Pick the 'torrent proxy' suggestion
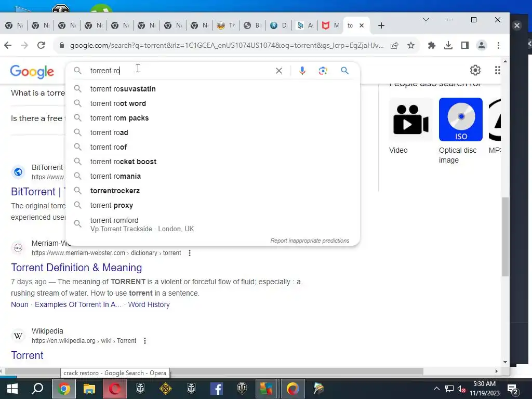 tap(212, 206)
